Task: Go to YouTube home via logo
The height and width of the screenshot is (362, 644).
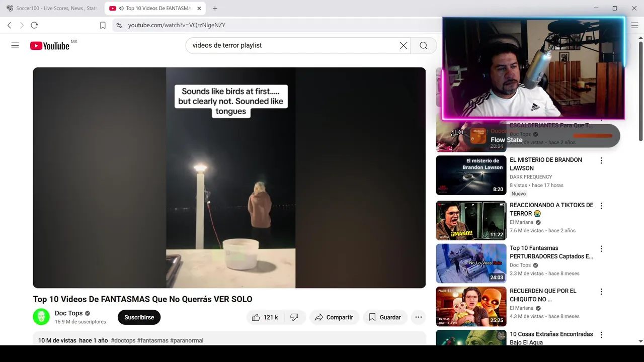Action: pyautogui.click(x=50, y=46)
